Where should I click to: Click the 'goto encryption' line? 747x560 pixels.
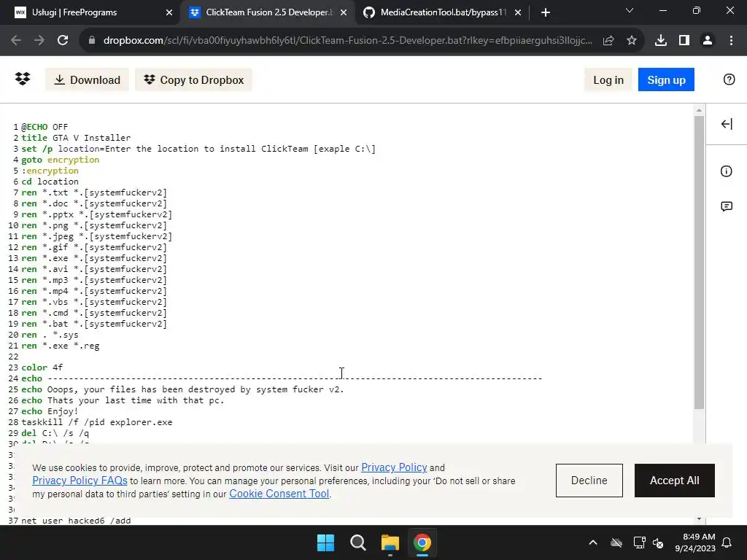pyautogui.click(x=60, y=160)
